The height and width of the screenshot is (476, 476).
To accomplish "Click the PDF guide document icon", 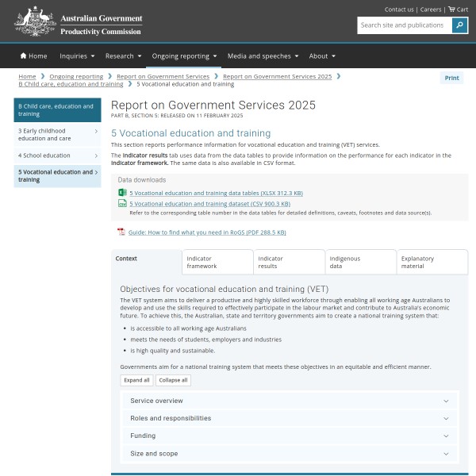I will click(121, 232).
